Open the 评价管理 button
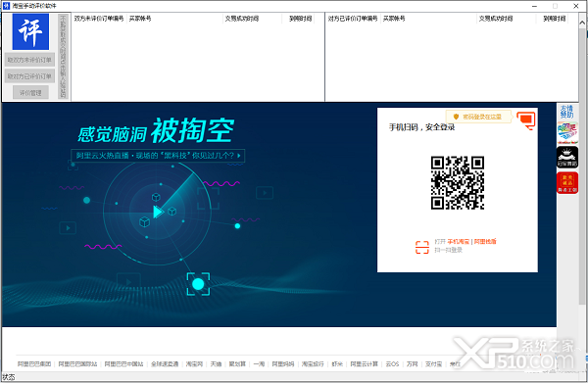Viewport: 588px width, 383px height. tap(30, 92)
